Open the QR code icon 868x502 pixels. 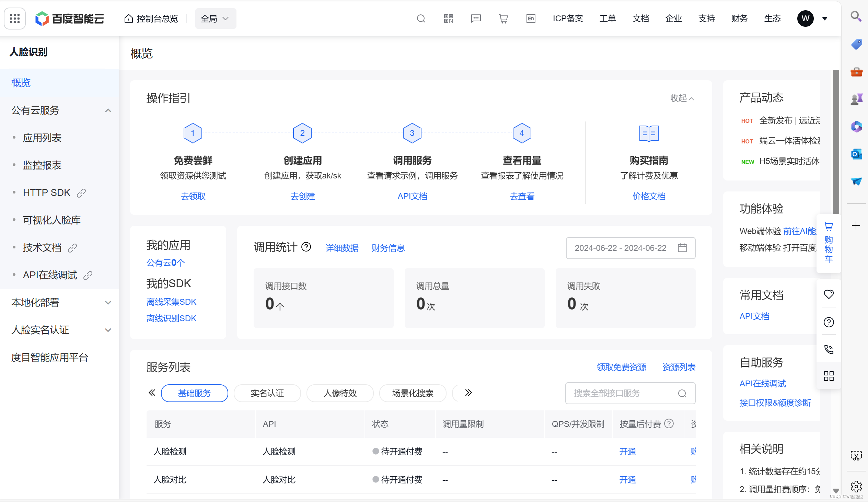(x=449, y=19)
